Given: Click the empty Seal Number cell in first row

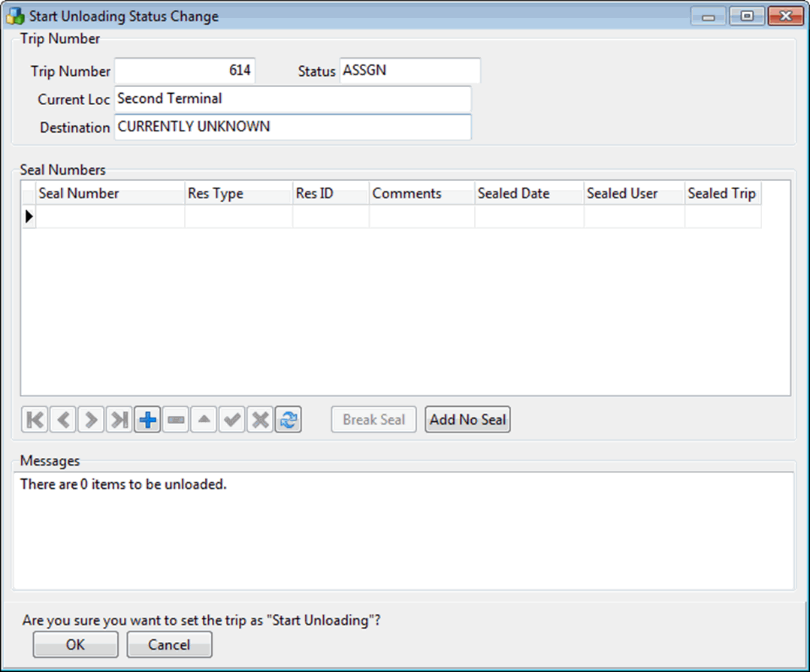Looking at the screenshot, I should tap(110, 216).
